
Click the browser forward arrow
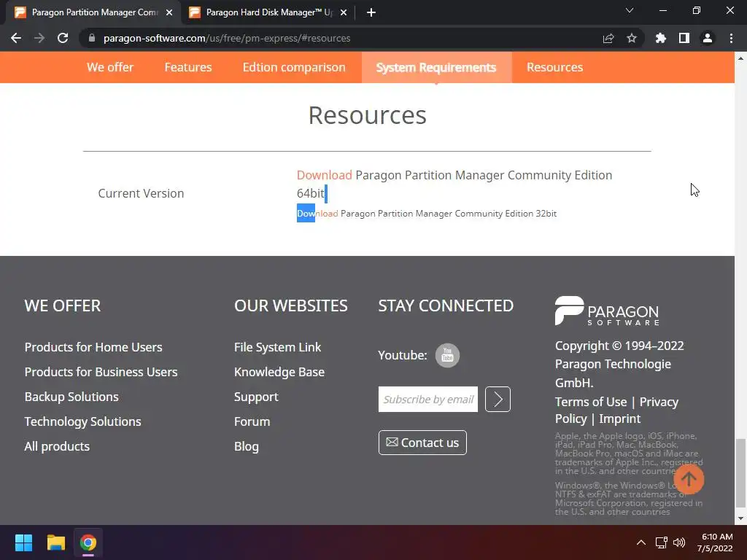(x=39, y=38)
